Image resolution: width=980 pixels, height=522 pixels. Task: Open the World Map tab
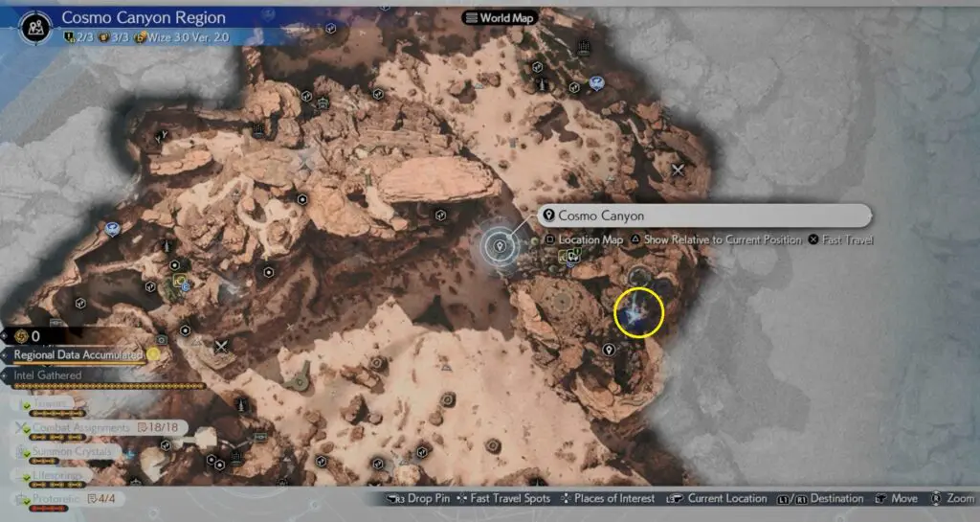click(500, 17)
